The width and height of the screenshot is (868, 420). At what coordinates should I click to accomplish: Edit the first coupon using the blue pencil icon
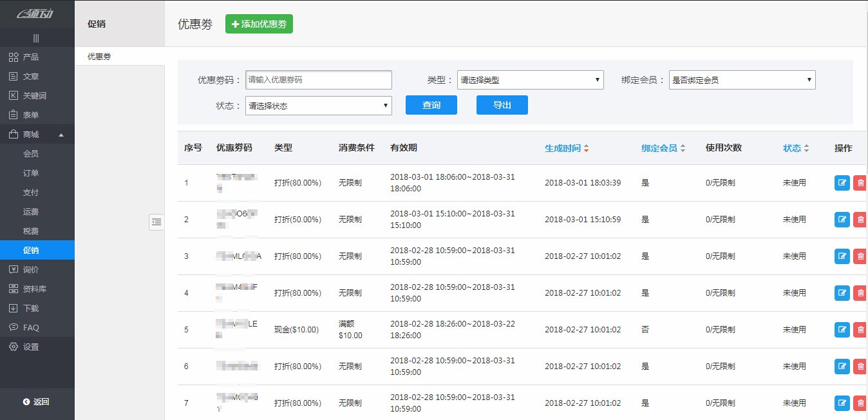click(x=842, y=183)
